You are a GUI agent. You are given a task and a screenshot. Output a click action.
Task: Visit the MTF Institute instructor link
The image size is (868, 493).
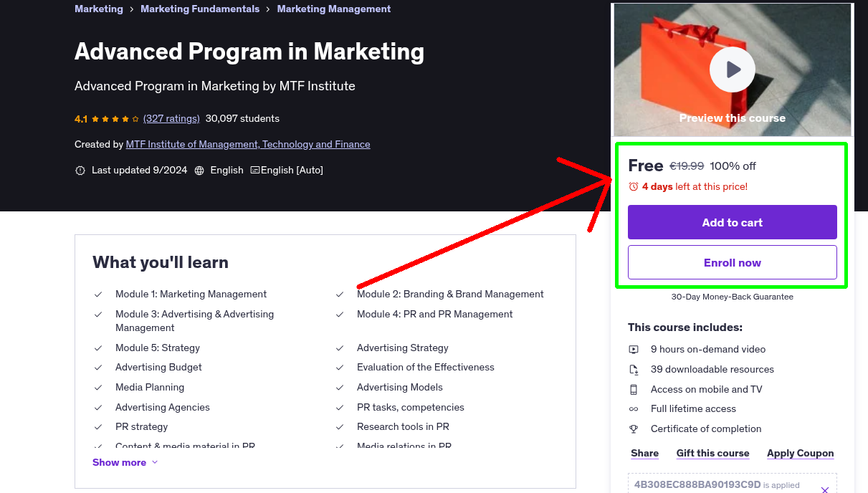tap(248, 145)
